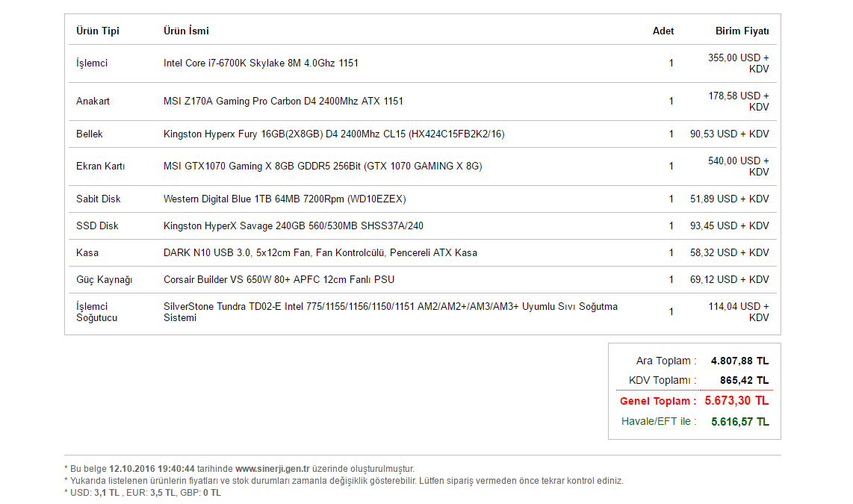
Task: Click the price '114,04 USD + KDV'
Action: pos(738,312)
